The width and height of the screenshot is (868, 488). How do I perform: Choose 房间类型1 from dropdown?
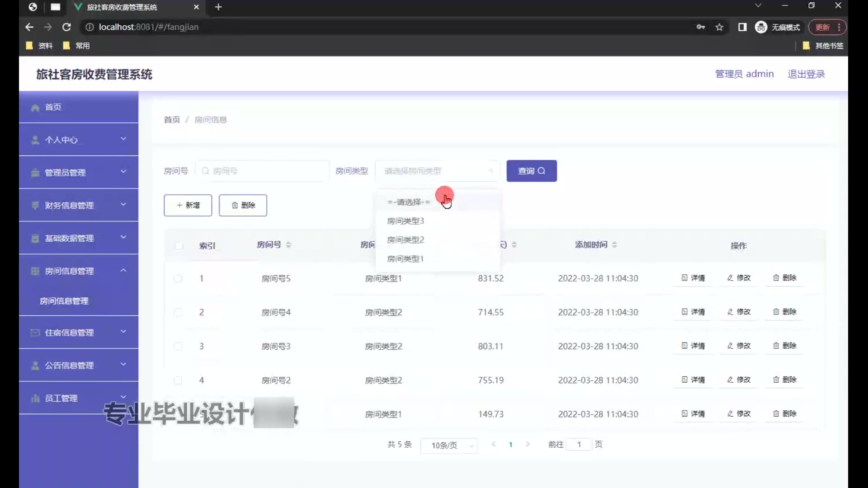[x=438, y=259]
